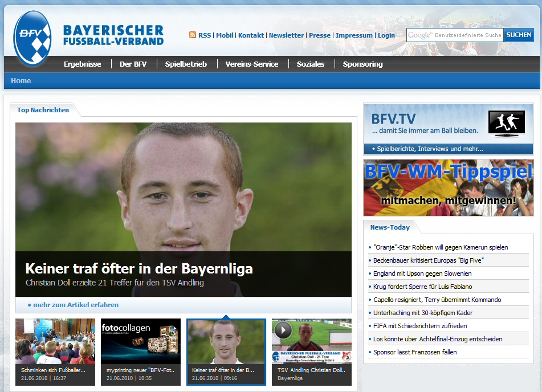Click into the Google search field
Viewport: 542px width, 392px height.
454,35
